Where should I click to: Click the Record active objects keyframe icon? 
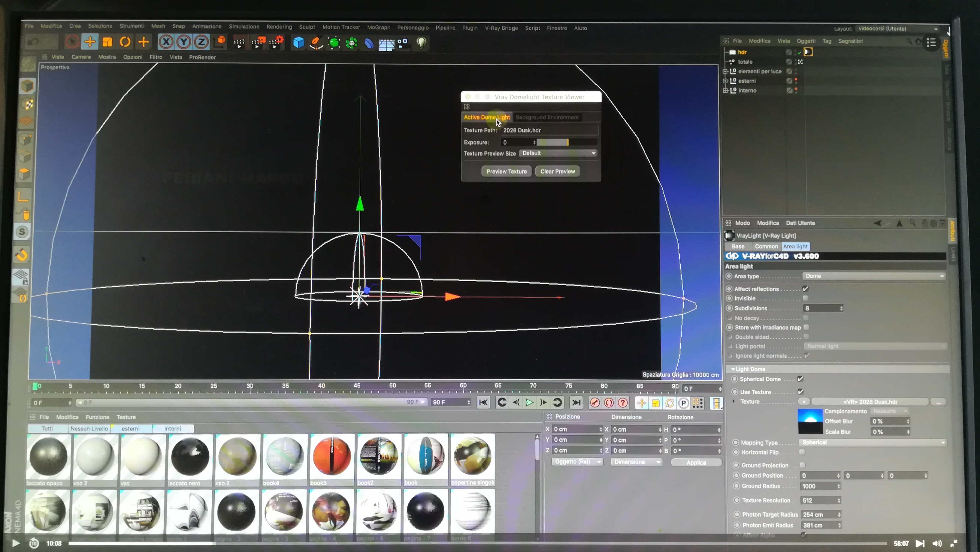[x=594, y=403]
